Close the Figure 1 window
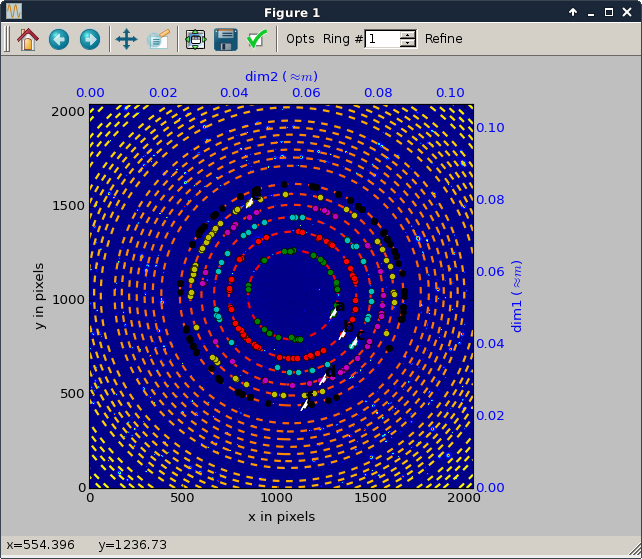This screenshot has height=559, width=642. coord(627,12)
